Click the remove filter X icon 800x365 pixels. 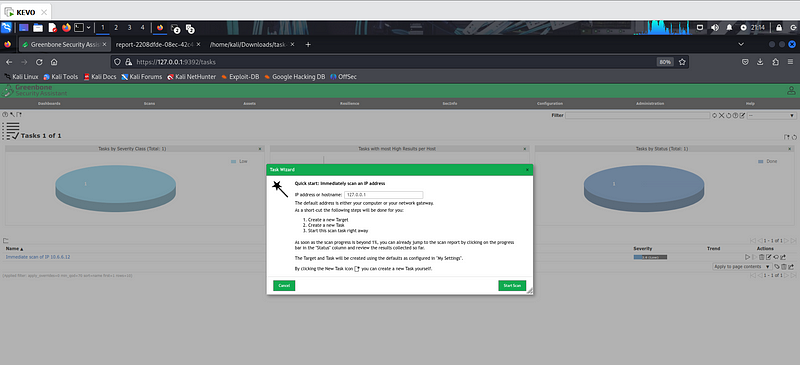(722, 116)
